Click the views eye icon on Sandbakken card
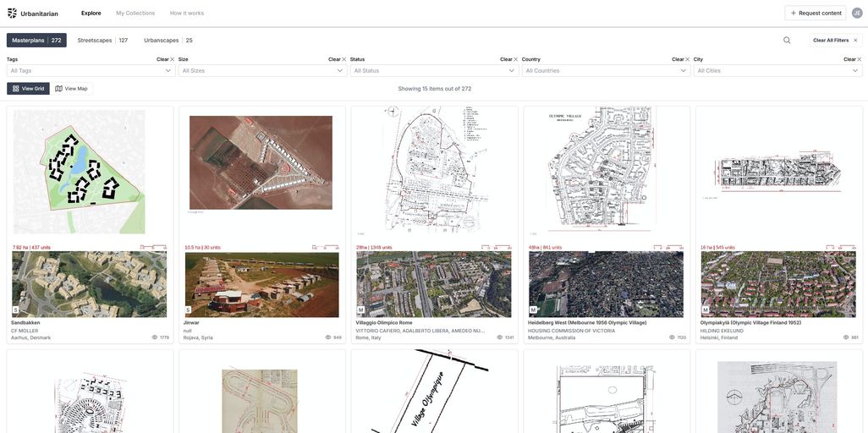The width and height of the screenshot is (868, 433). click(x=155, y=337)
